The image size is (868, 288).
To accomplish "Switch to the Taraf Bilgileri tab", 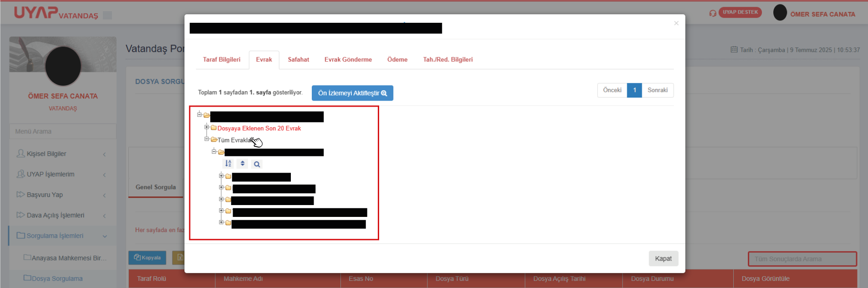I will pos(222,60).
